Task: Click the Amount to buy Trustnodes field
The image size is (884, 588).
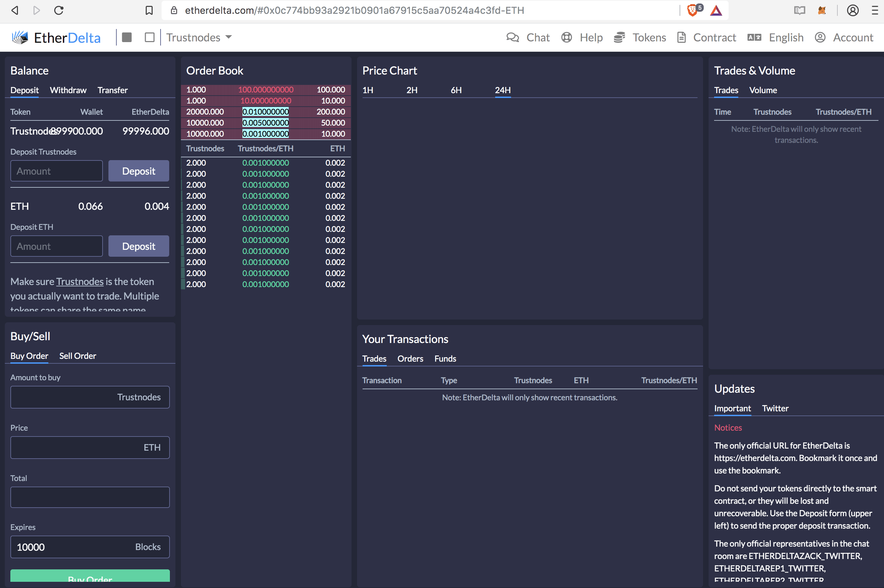Action: pos(90,397)
